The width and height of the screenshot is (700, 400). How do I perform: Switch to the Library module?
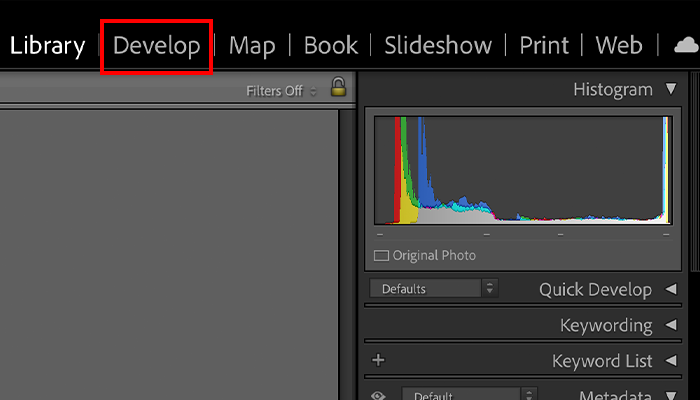click(47, 46)
